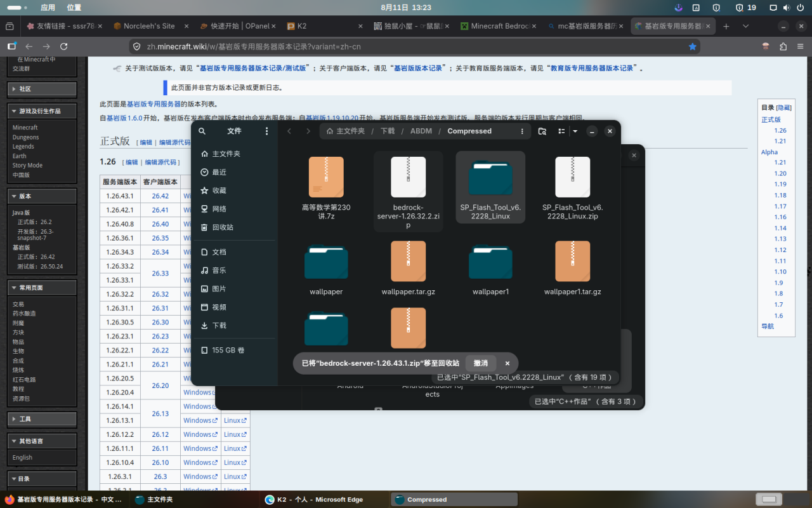812x508 pixels.
Task: Toggle list/grid view in Files
Action: pyautogui.click(x=561, y=131)
